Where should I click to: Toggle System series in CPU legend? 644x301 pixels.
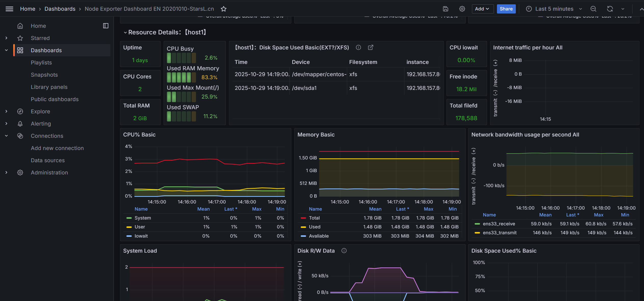point(143,218)
